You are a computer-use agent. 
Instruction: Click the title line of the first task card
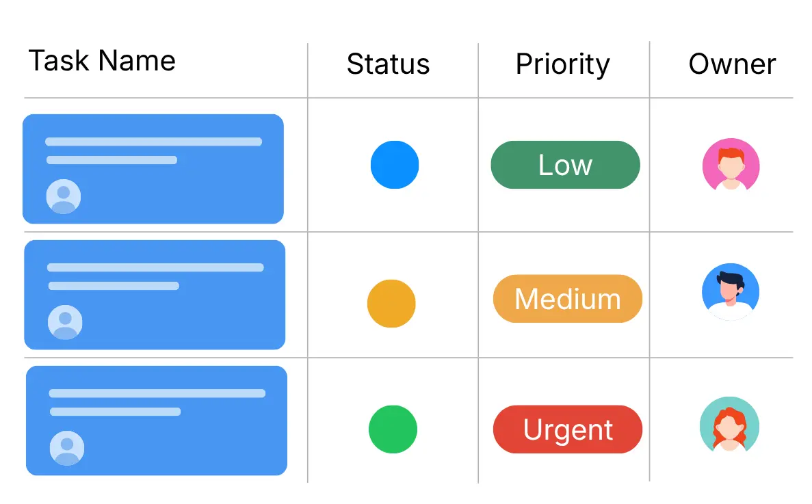click(x=153, y=142)
